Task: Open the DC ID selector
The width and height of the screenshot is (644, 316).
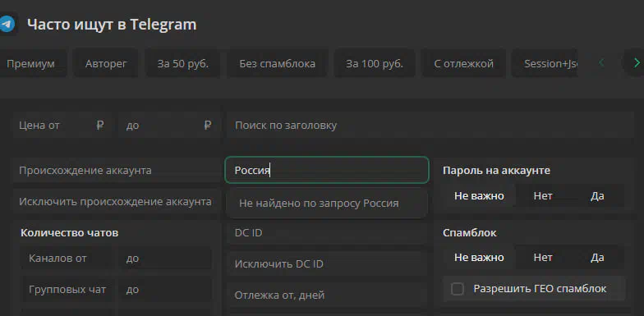Action: [x=327, y=233]
